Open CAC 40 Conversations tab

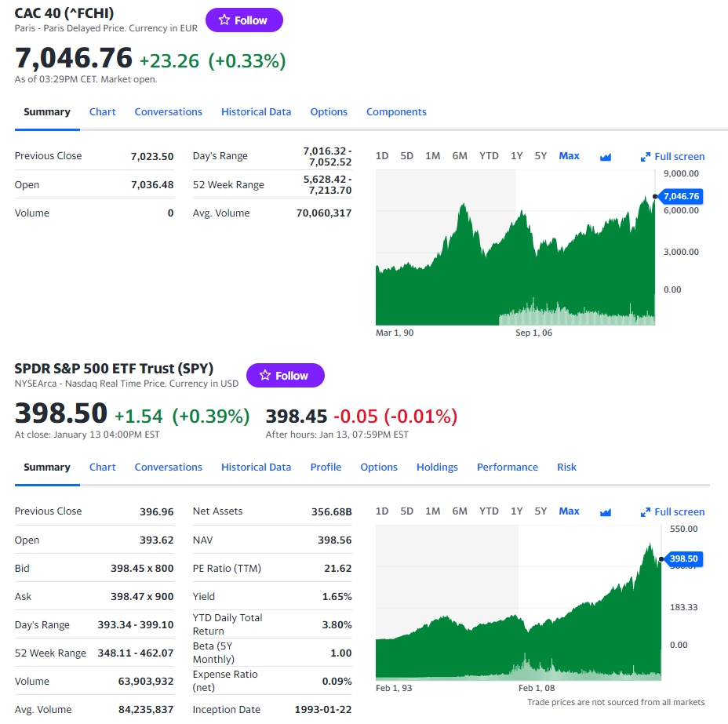coord(168,112)
